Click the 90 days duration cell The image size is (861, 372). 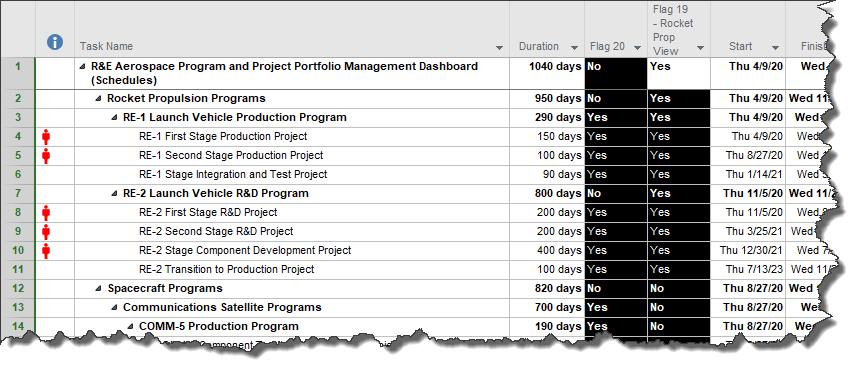(x=547, y=175)
